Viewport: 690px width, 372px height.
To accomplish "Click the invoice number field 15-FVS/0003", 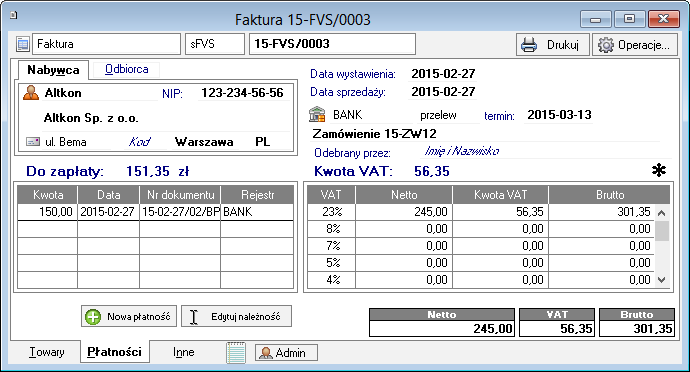I will click(332, 44).
